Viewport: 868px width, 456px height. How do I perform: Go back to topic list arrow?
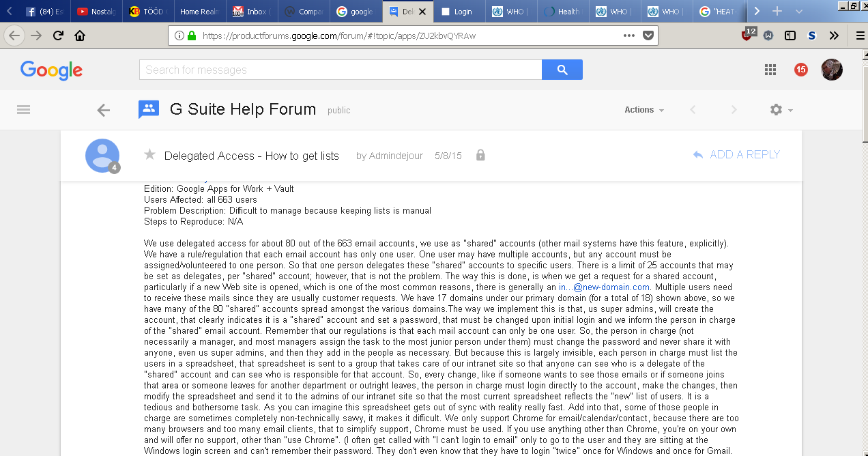click(x=104, y=110)
